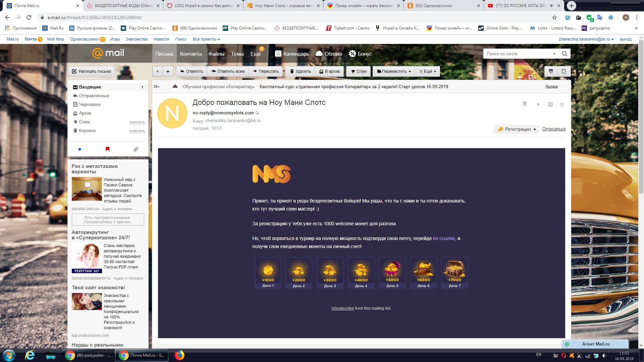
Task: Click the bookmark flag icon in email header
Action: tap(525, 104)
